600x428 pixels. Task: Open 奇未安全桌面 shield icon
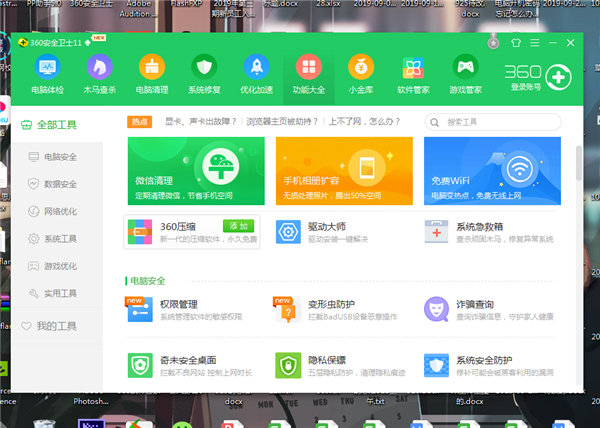click(x=140, y=365)
